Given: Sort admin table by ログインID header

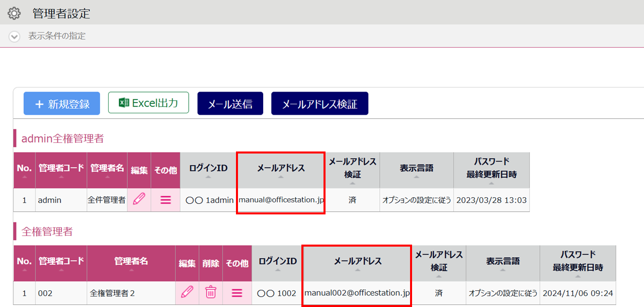Looking at the screenshot, I should pyautogui.click(x=208, y=170).
